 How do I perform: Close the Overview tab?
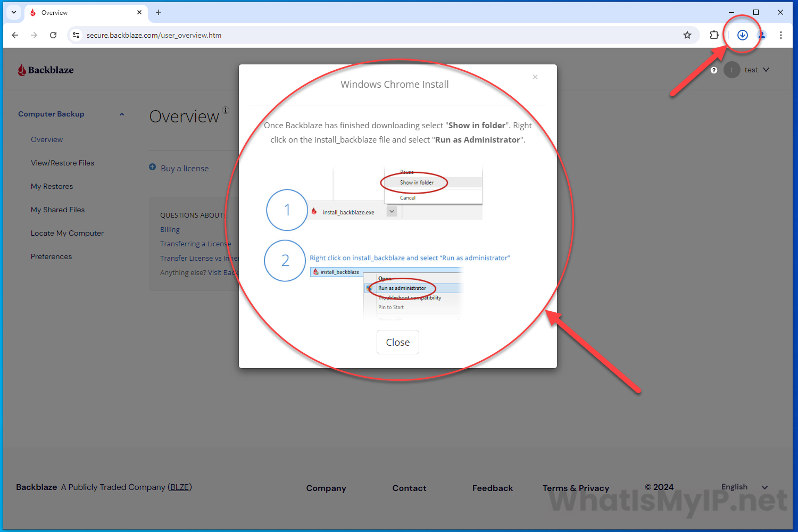pos(139,12)
